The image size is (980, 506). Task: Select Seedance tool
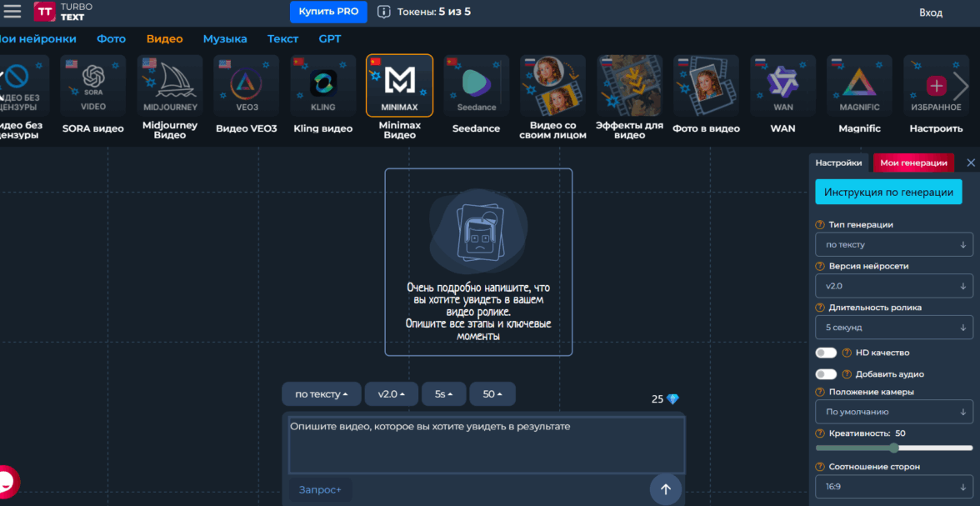pos(477,94)
